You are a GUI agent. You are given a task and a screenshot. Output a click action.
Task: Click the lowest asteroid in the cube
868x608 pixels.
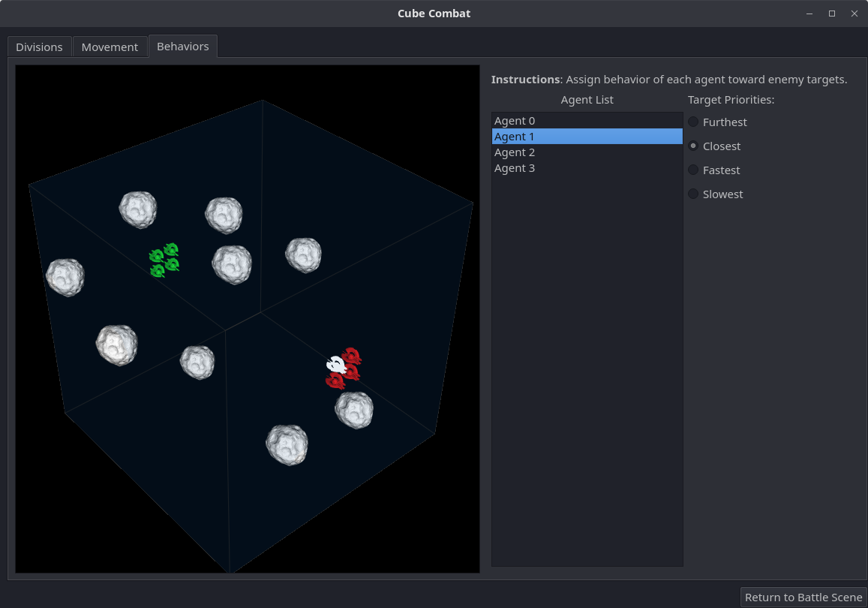(x=287, y=444)
